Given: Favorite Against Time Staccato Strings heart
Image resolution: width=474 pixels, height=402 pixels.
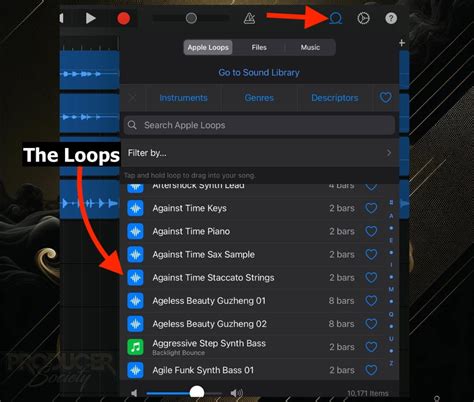Looking at the screenshot, I should [371, 278].
